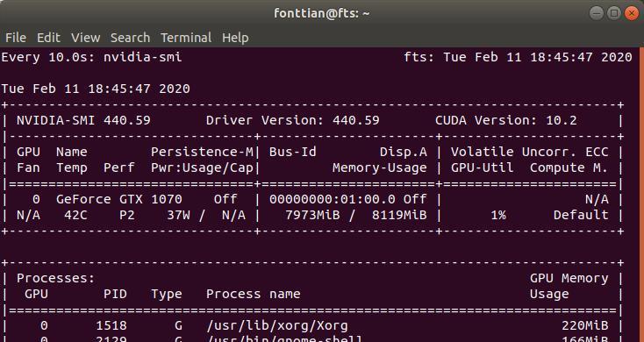Click bus id '00000000:01:00.0'
644x342 pixels.
click(x=333, y=200)
